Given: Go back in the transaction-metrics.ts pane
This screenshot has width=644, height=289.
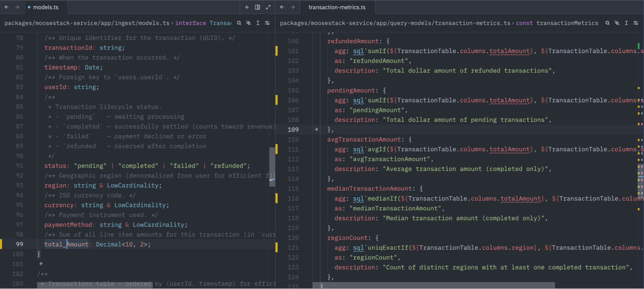Looking at the screenshot, I should (282, 7).
